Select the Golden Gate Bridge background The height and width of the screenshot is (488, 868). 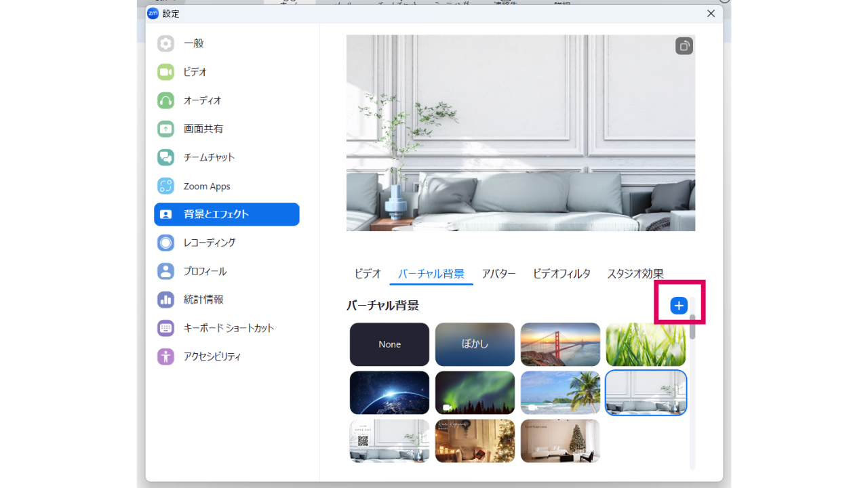click(x=560, y=344)
